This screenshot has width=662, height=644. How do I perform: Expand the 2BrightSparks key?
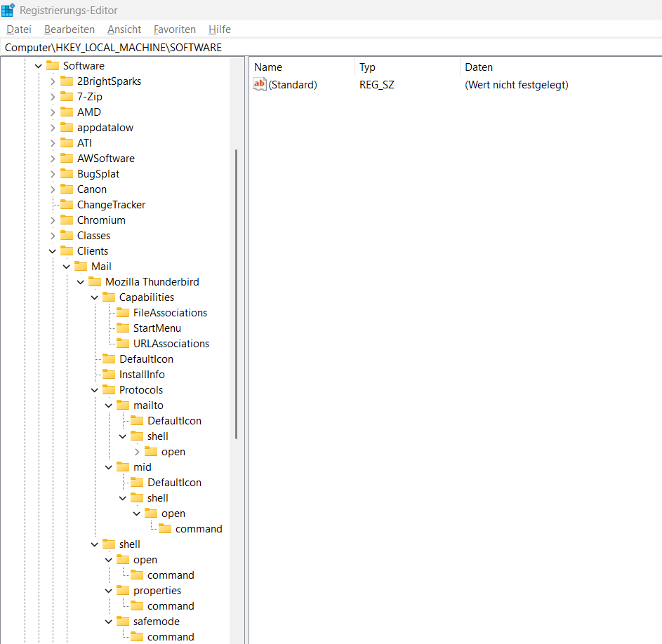click(53, 81)
